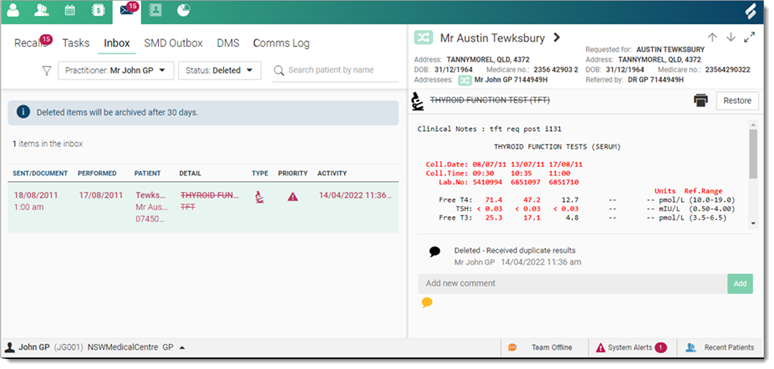
Task: Open System Alerts
Action: 632,348
